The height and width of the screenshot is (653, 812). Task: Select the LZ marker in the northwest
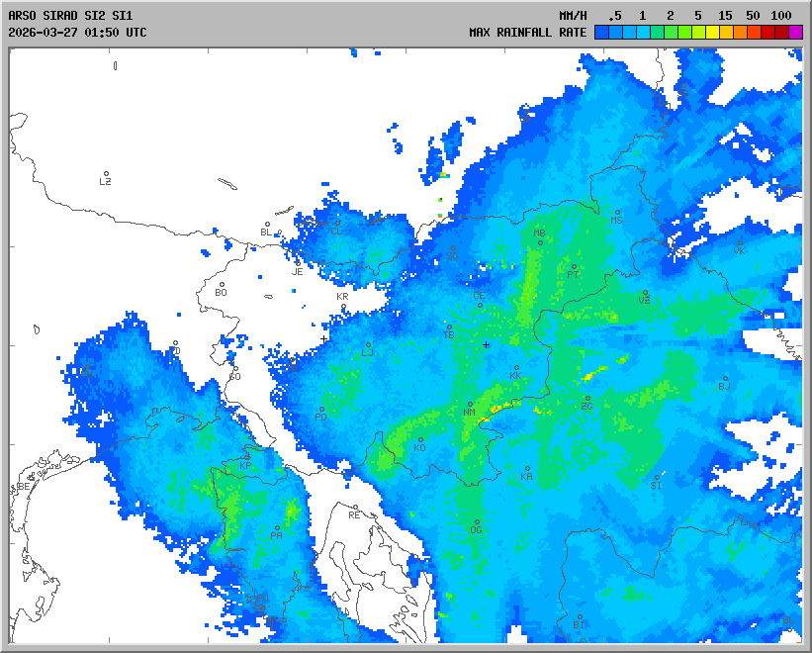[106, 174]
